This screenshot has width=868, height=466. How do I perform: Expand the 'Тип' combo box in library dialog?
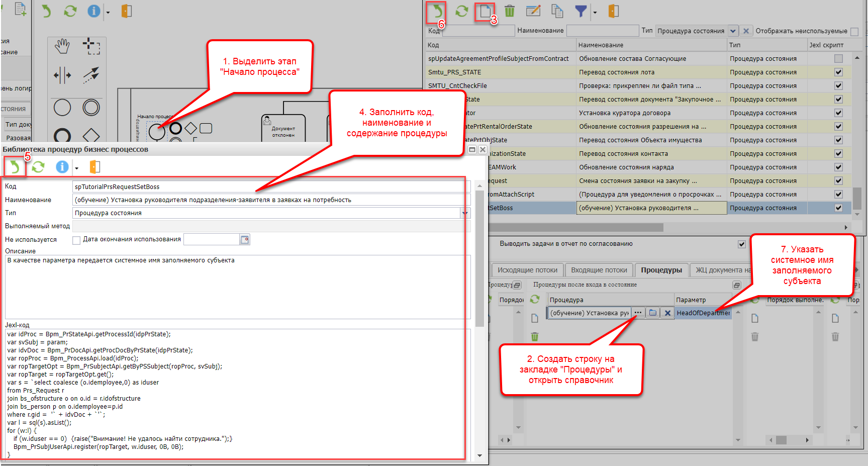click(x=465, y=213)
